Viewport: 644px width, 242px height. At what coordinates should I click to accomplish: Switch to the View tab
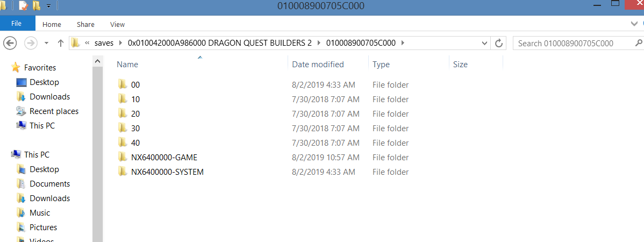(118, 25)
